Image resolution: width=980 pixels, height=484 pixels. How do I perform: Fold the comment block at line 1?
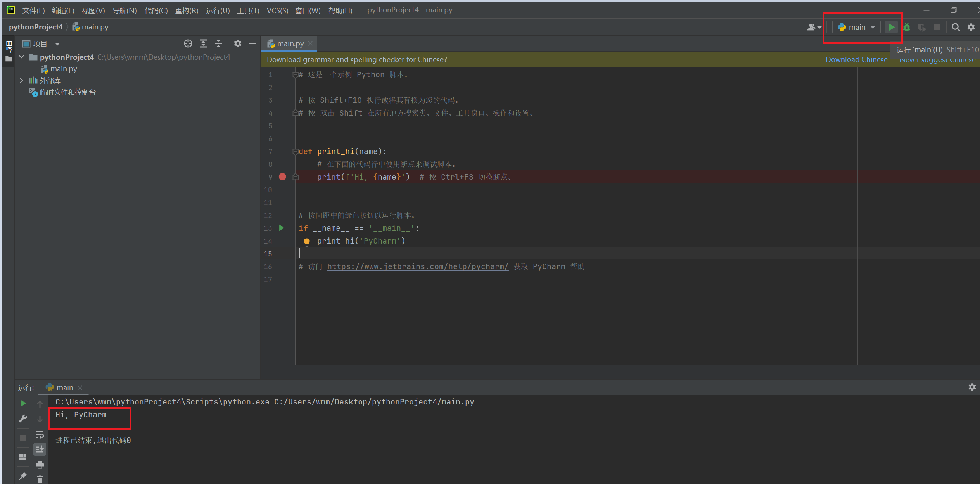(x=295, y=75)
